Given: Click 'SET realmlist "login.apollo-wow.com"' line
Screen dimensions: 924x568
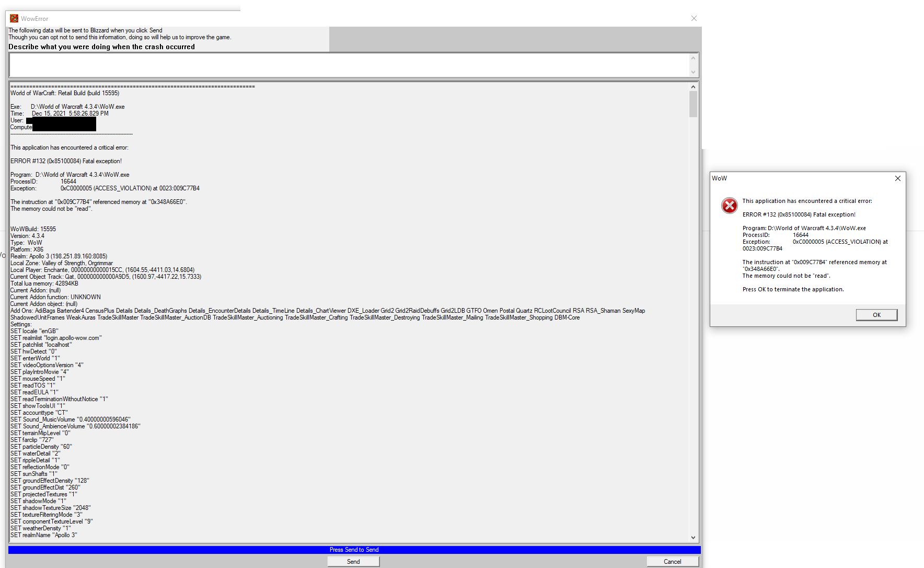Looking at the screenshot, I should pos(56,338).
